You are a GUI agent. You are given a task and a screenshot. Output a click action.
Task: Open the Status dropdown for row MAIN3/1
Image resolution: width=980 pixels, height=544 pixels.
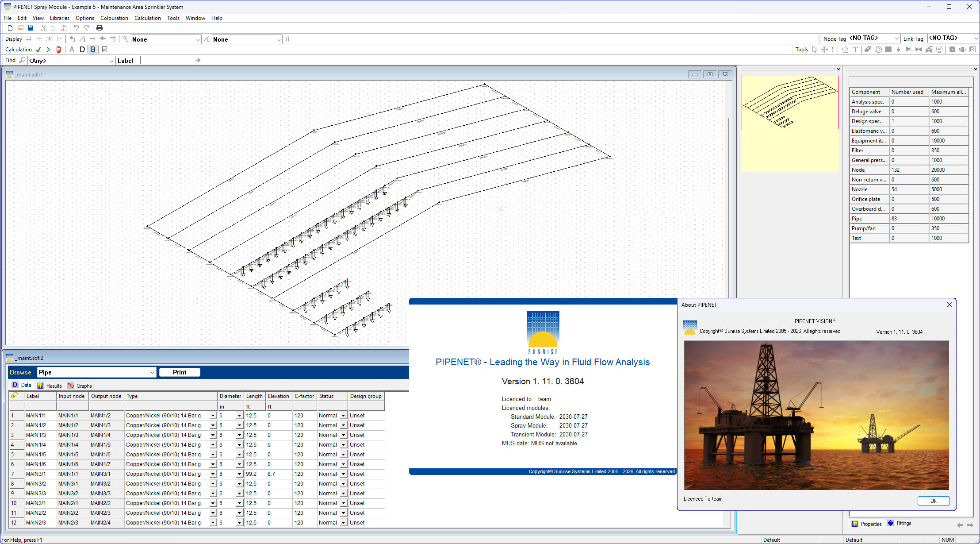click(x=343, y=475)
